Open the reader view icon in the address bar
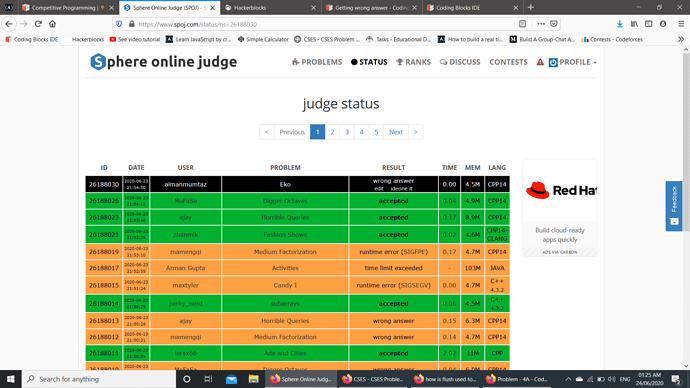Screen dimensions: 690x388 tap(522, 24)
